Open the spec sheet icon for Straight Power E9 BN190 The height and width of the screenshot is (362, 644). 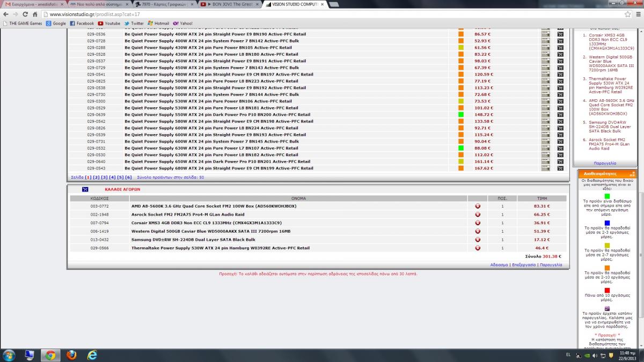click(546, 34)
